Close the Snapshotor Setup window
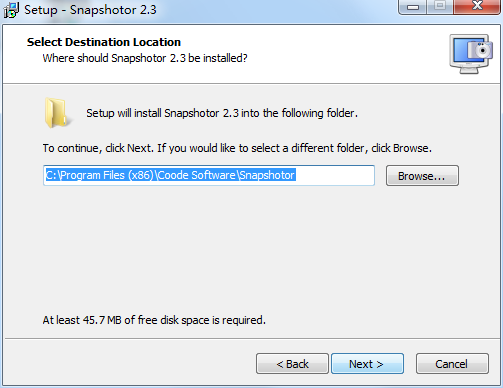 pos(477,7)
